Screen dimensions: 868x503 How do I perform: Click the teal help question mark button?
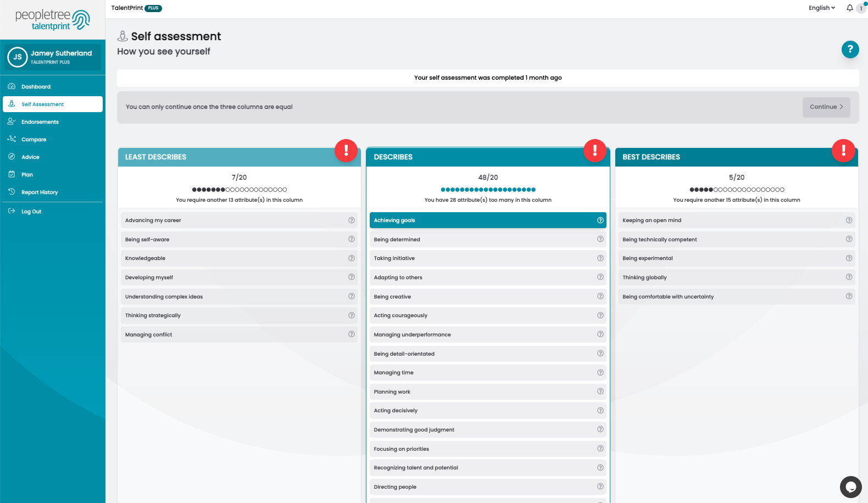[850, 49]
